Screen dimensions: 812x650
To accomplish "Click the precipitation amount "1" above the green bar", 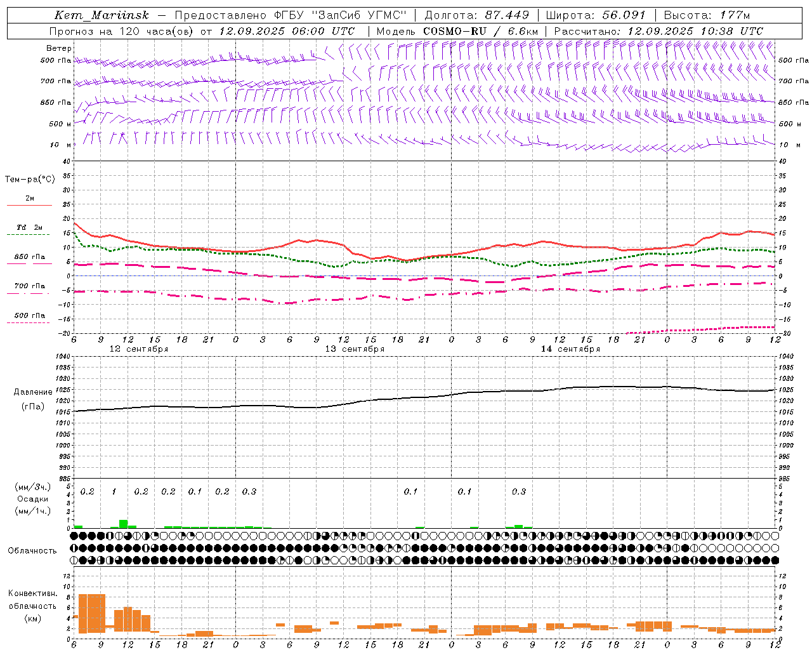I will pos(114,491).
